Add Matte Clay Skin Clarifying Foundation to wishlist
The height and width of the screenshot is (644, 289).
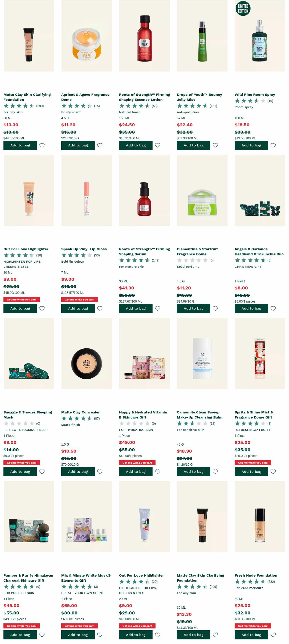click(x=42, y=145)
